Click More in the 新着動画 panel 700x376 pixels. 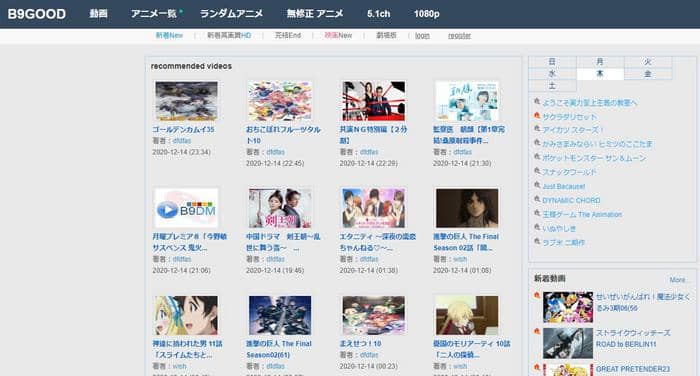click(x=679, y=280)
